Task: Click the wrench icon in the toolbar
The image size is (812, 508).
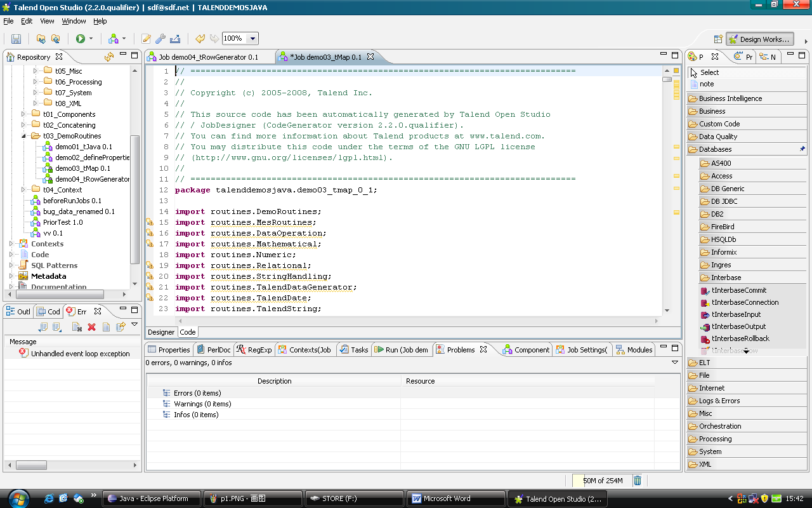Action: click(160, 39)
